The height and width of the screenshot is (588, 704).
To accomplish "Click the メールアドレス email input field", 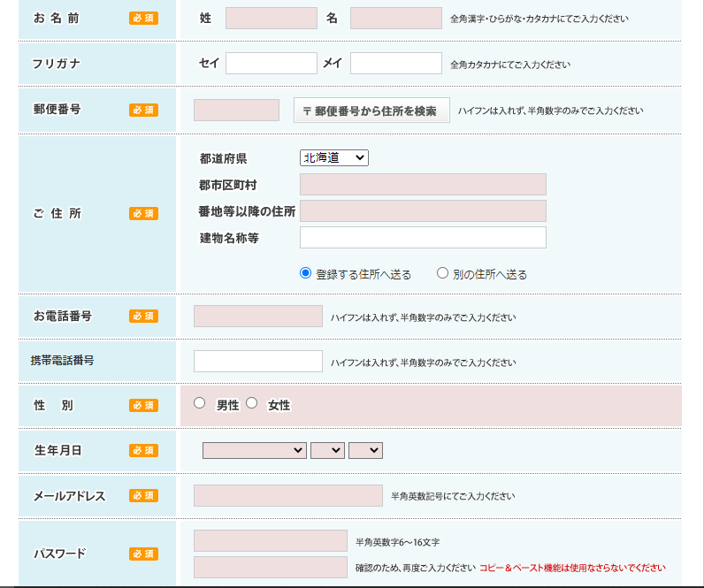I will 287,496.
